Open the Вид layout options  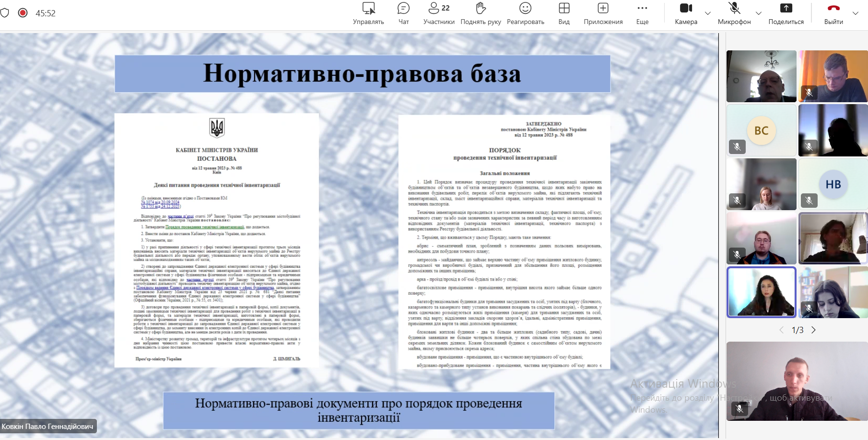(x=564, y=13)
